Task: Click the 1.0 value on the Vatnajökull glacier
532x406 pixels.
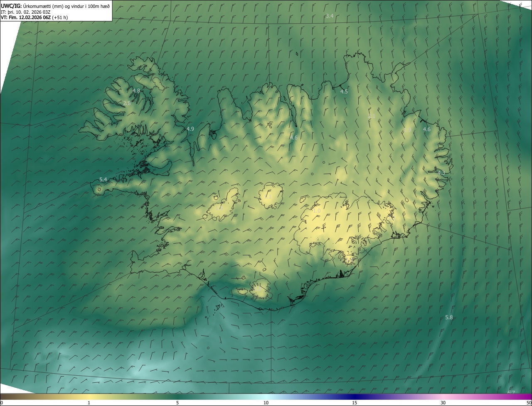Action: pos(317,211)
